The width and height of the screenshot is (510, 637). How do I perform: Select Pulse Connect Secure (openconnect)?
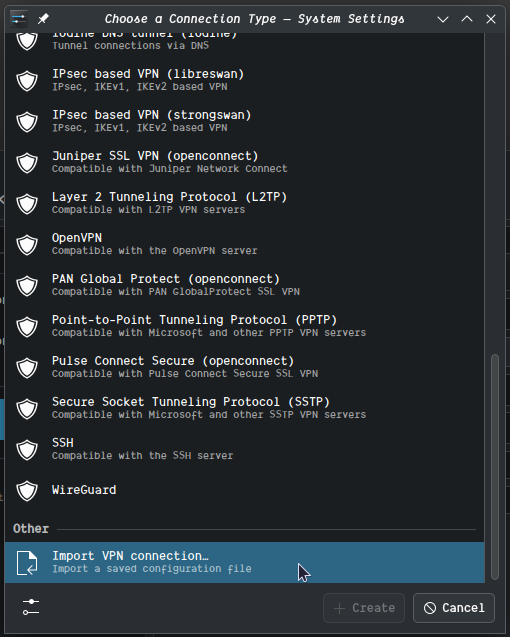[x=245, y=368]
